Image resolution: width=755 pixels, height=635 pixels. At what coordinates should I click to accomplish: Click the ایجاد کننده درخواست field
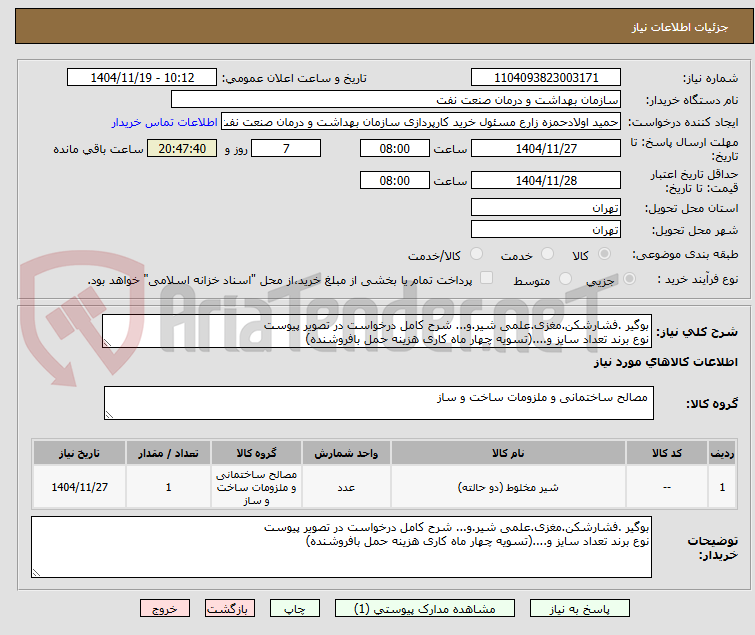421,122
